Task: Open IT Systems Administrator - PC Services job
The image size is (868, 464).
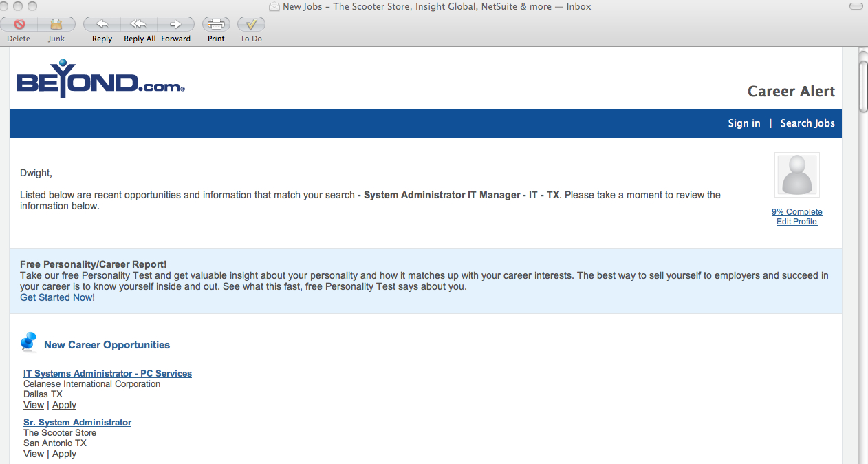Action: (107, 373)
